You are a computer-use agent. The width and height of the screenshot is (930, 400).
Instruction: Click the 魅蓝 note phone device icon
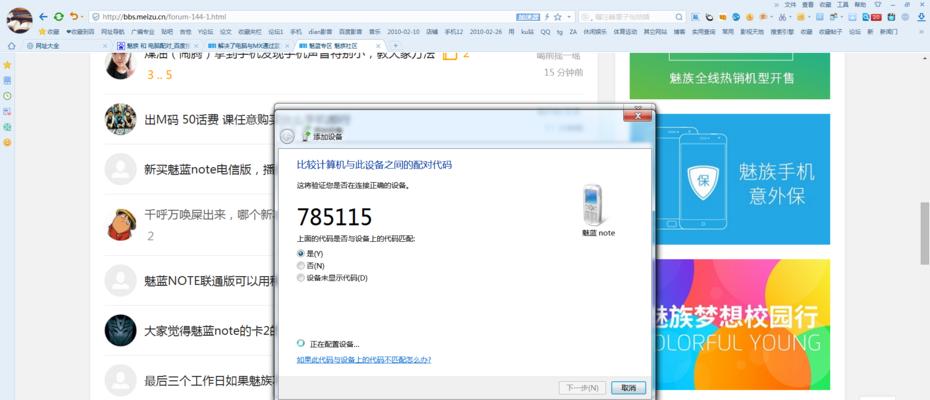pyautogui.click(x=593, y=205)
